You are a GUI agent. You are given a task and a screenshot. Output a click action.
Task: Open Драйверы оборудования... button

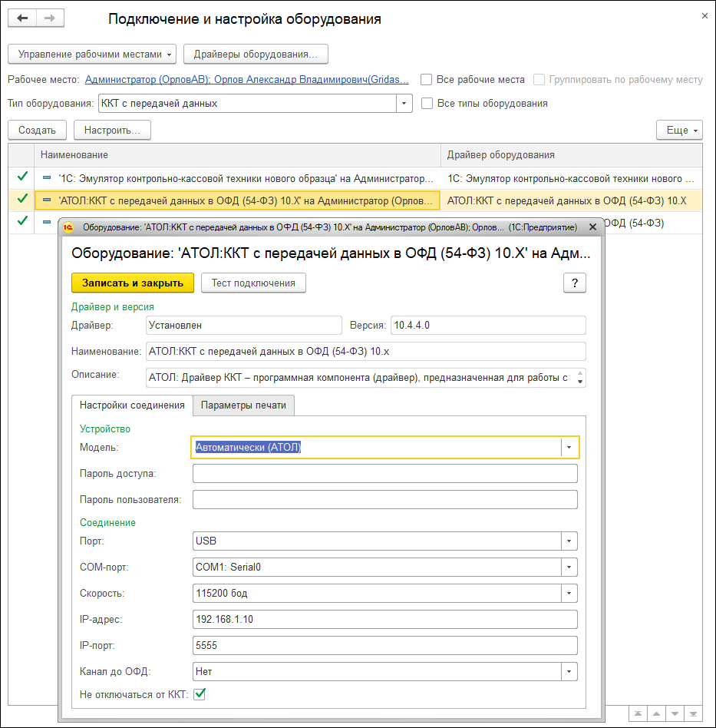[x=256, y=55]
